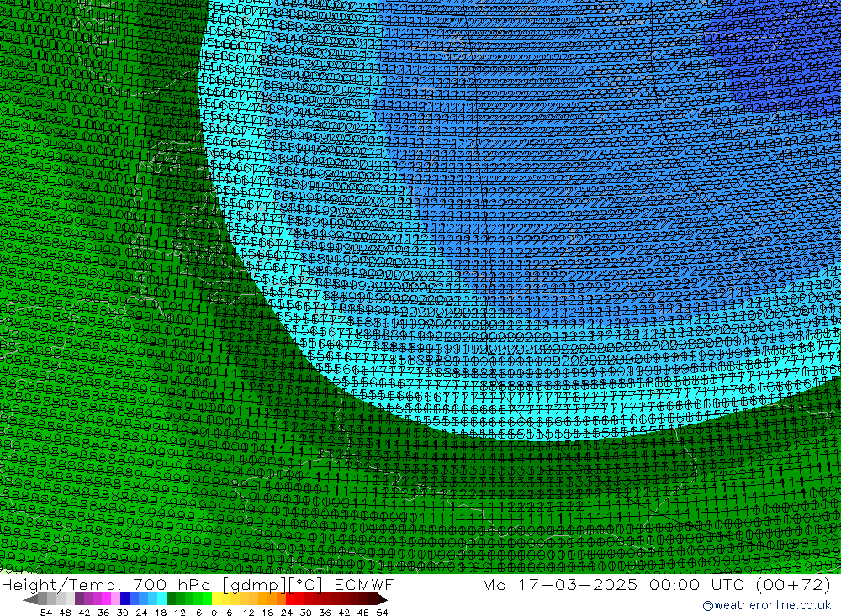Open the weatheronline.co.uk link
This screenshot has height=616, width=841.
(767, 605)
